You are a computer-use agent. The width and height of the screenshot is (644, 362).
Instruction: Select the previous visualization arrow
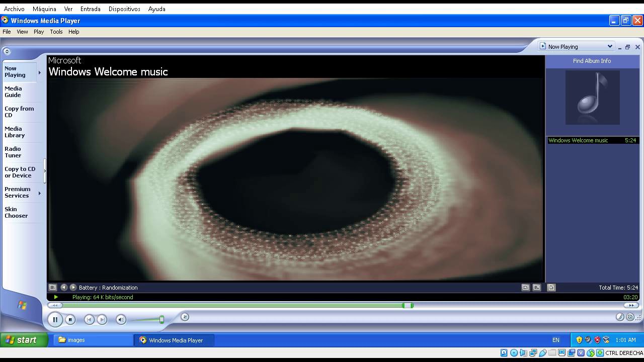(64, 288)
